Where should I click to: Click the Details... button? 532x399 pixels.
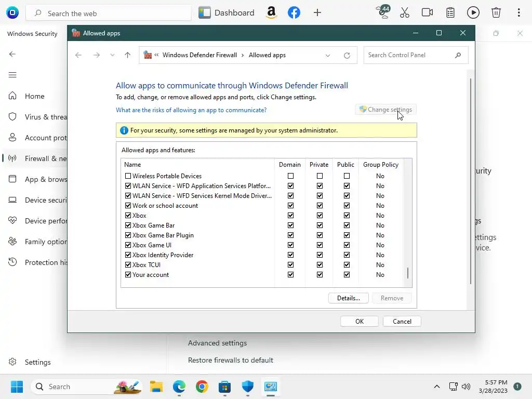[349, 298]
